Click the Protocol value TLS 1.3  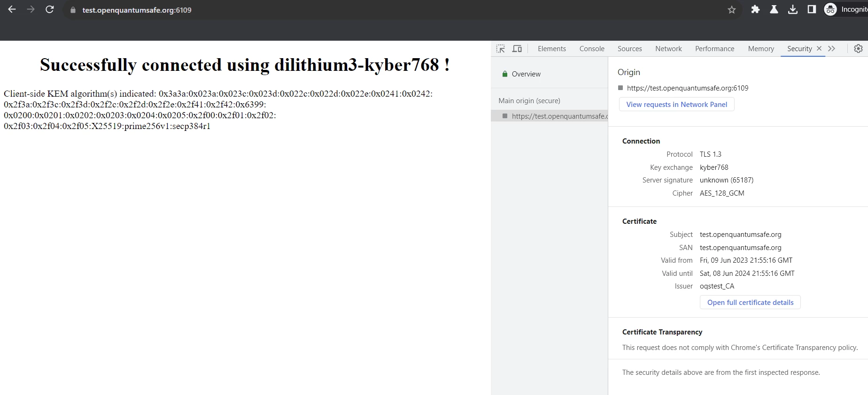(711, 154)
